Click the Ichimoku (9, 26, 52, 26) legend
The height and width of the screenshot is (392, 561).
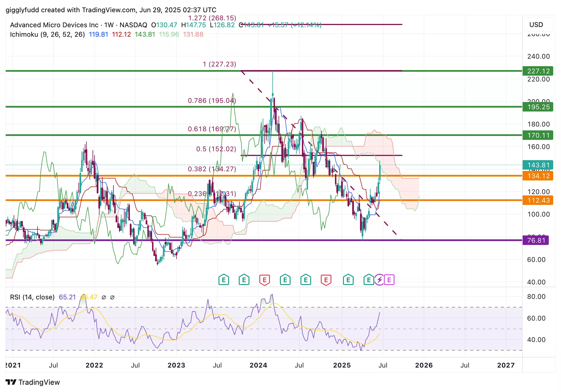click(47, 34)
